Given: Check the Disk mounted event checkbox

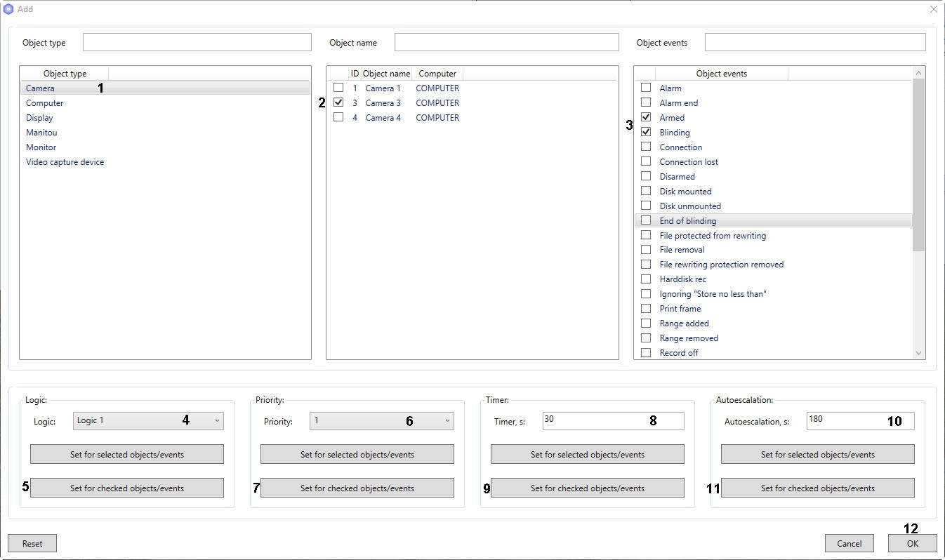Looking at the screenshot, I should point(646,191).
